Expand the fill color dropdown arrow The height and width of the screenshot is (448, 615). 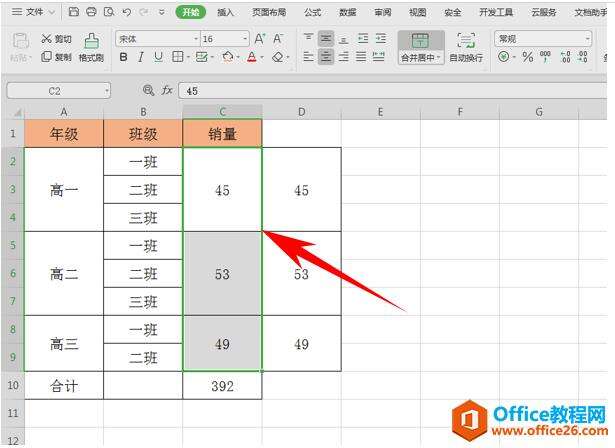(238, 58)
